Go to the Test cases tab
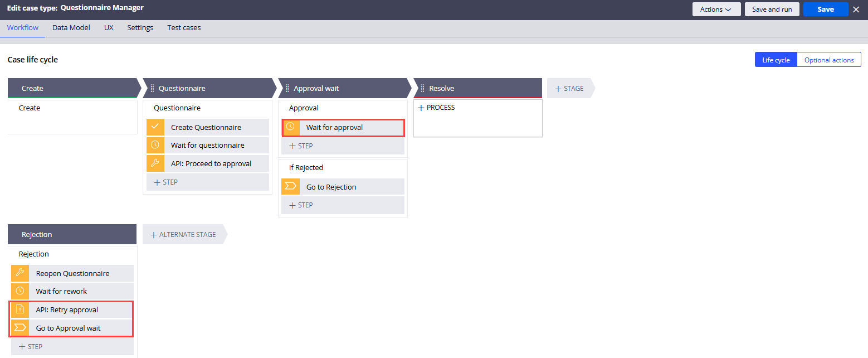 (x=184, y=27)
